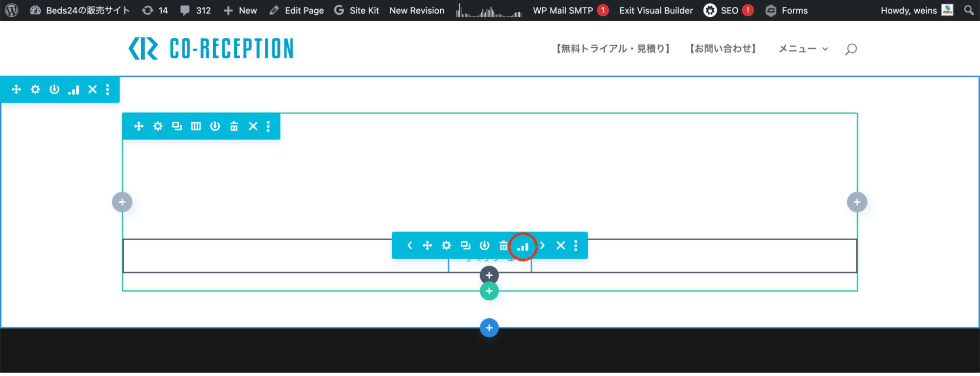The image size is (980, 376).
Task: Add new row with green plus button
Action: click(x=489, y=291)
